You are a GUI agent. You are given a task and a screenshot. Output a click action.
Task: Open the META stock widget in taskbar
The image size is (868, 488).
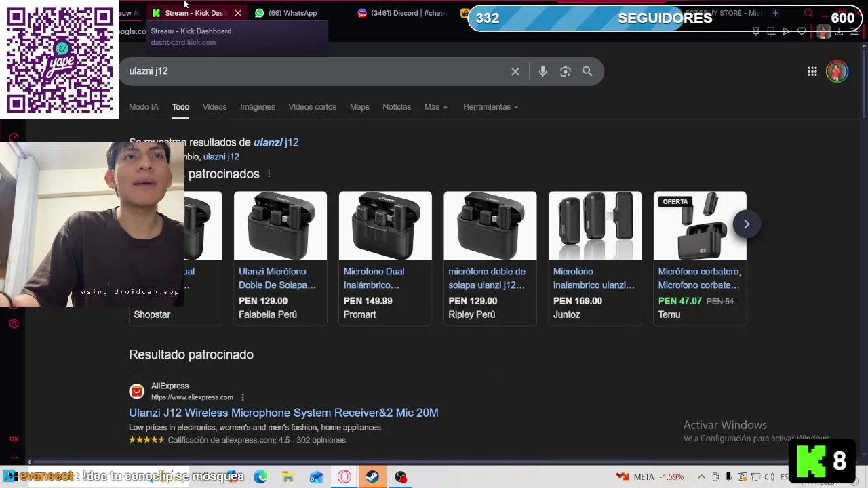coord(650,477)
